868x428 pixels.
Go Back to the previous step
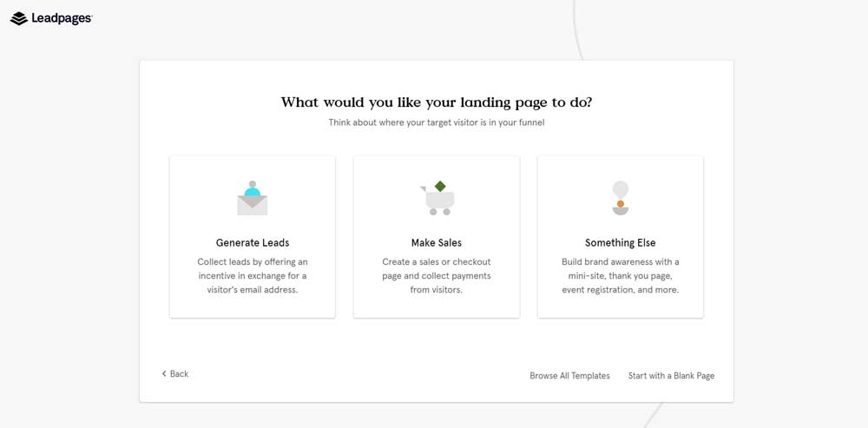click(x=175, y=373)
